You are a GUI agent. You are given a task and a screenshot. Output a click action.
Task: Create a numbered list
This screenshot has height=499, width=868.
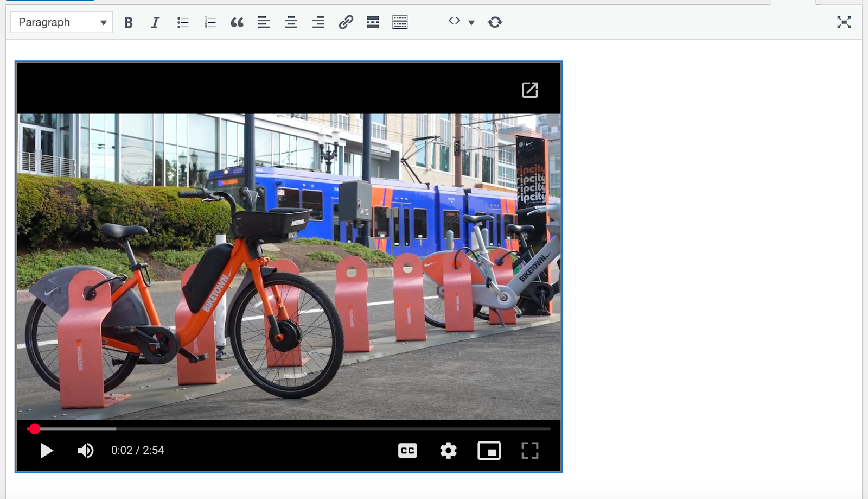click(210, 22)
